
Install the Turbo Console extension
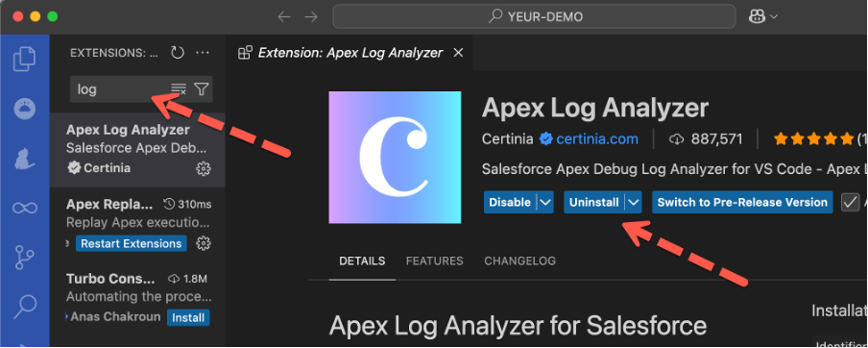coord(188,318)
